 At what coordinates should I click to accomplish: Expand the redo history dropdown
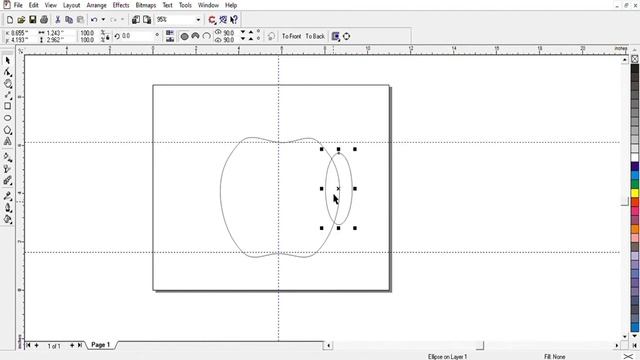pyautogui.click(x=122, y=20)
